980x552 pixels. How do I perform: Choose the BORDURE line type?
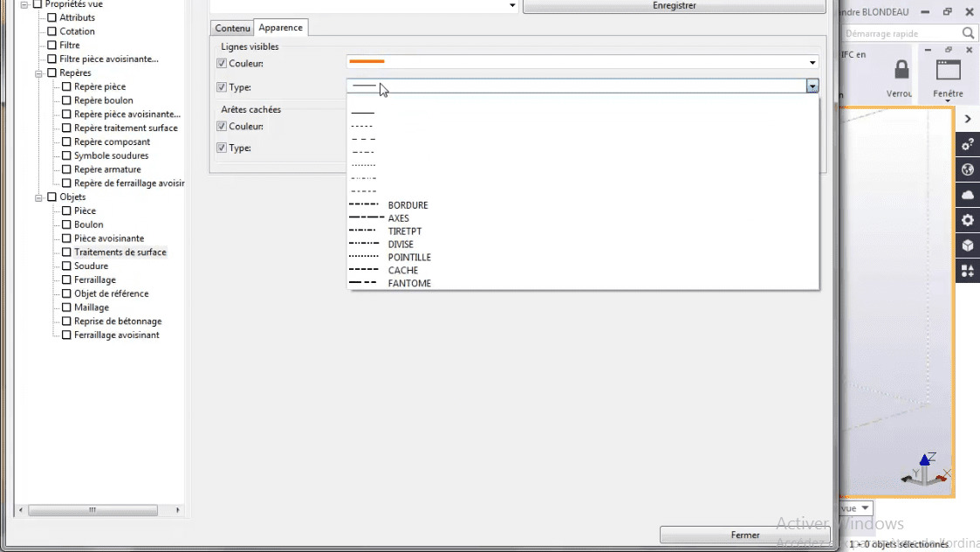click(x=408, y=205)
